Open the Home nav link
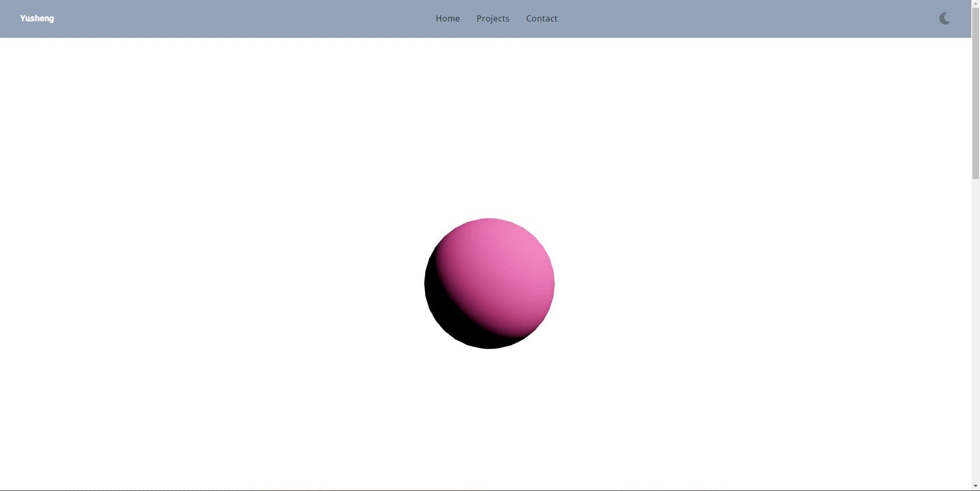 (448, 18)
